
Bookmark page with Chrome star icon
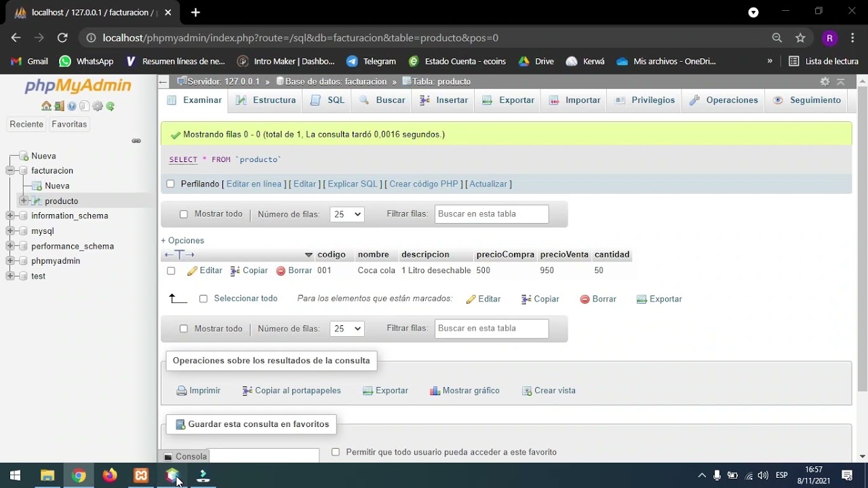point(800,38)
